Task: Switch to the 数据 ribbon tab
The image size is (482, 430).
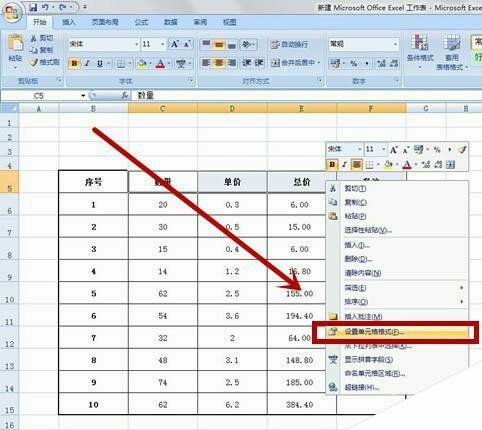Action: 171,22
